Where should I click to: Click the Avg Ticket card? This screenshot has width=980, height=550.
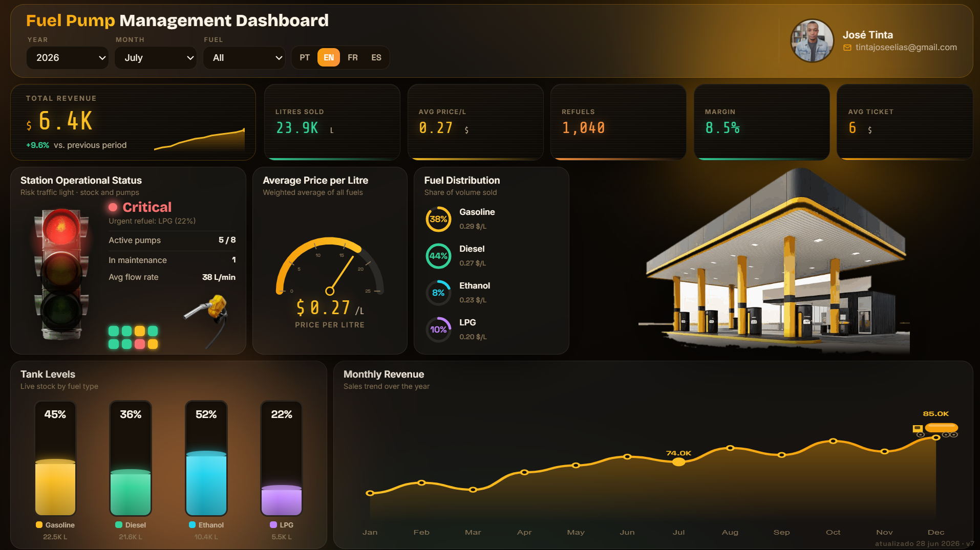pyautogui.click(x=904, y=122)
